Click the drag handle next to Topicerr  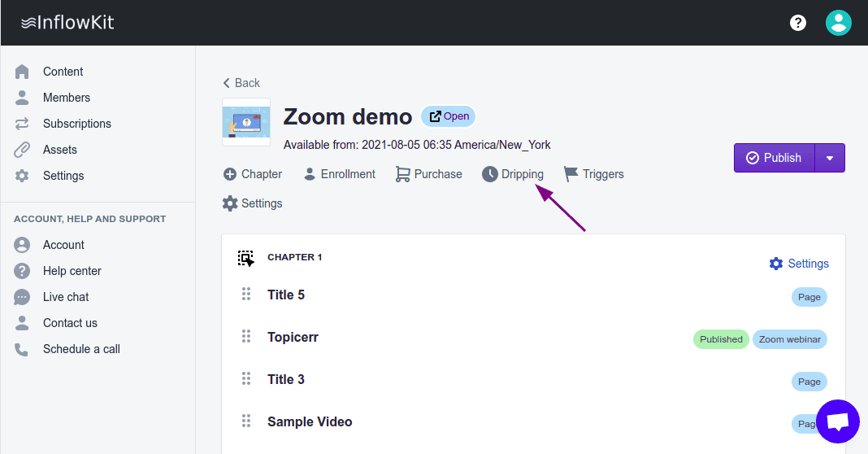246,337
